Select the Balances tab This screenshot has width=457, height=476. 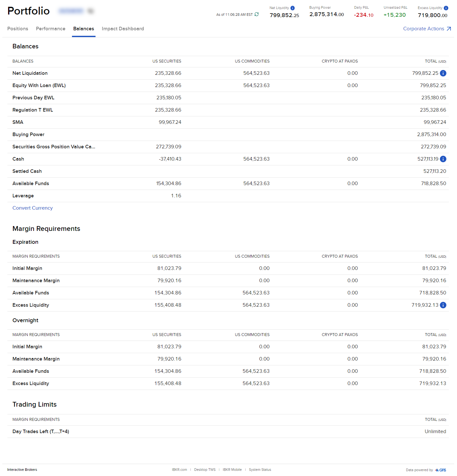tap(84, 29)
